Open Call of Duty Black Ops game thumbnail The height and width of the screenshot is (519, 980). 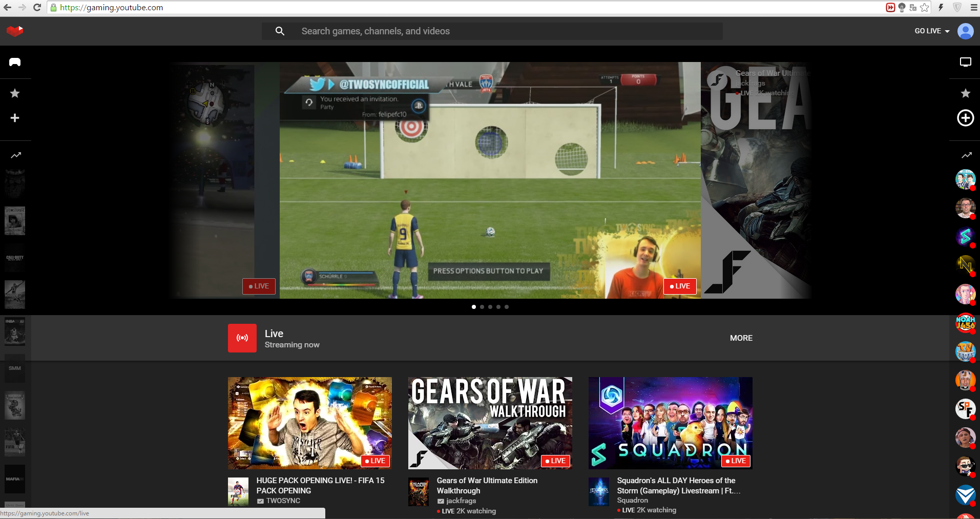coord(15,258)
